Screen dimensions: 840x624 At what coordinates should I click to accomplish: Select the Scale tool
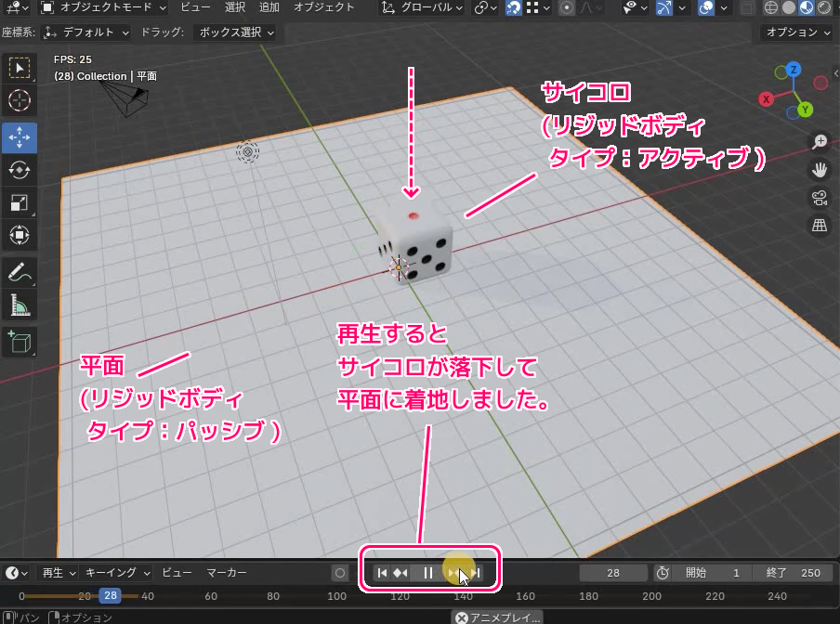[20, 202]
